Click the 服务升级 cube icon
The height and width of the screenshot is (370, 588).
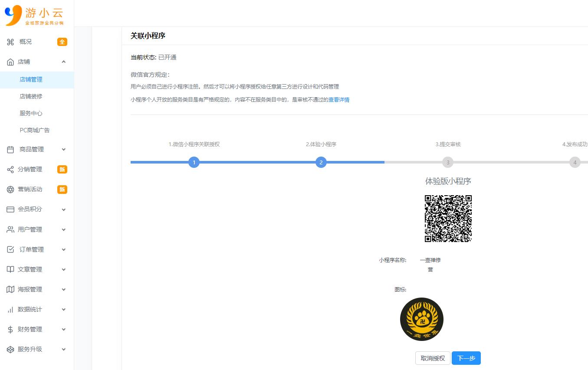[x=10, y=349]
